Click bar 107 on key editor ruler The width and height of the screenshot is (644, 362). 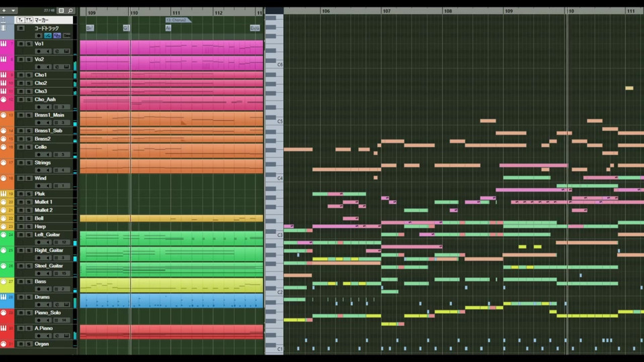[386, 11]
